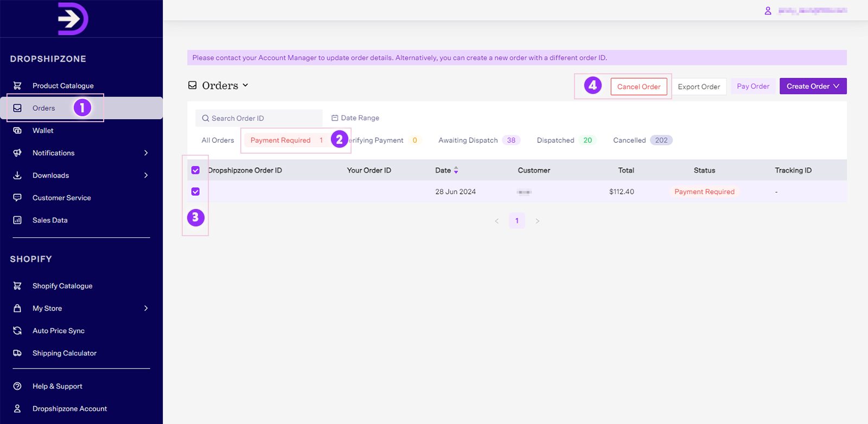Expand the Notifications submenu chevron

click(146, 153)
